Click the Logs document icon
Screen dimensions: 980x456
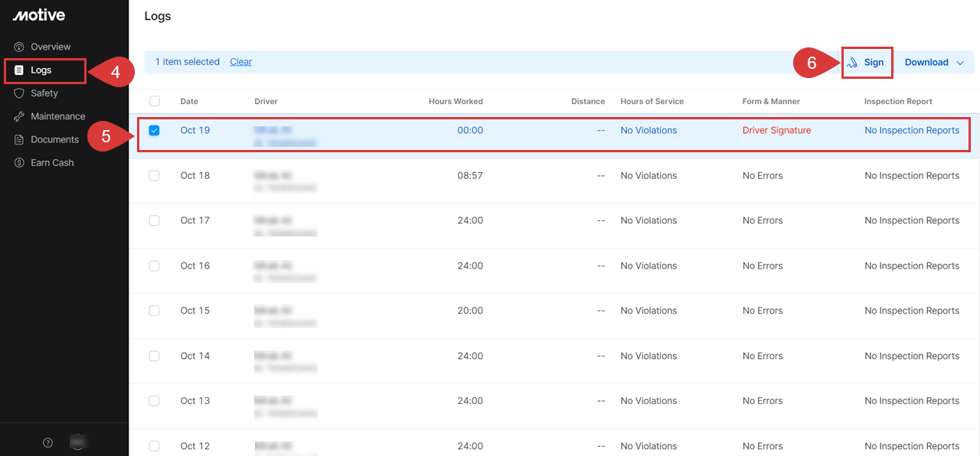19,70
